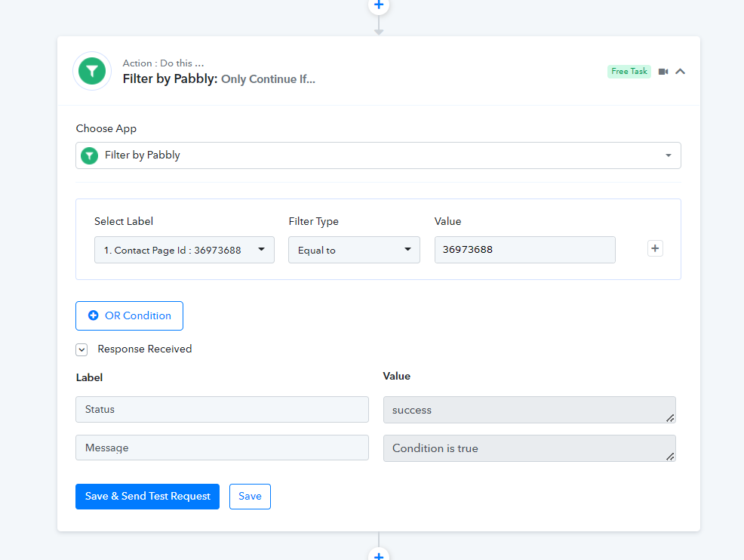The width and height of the screenshot is (744, 560).
Task: Click the small funnel icon in Choose App field
Action: [89, 155]
